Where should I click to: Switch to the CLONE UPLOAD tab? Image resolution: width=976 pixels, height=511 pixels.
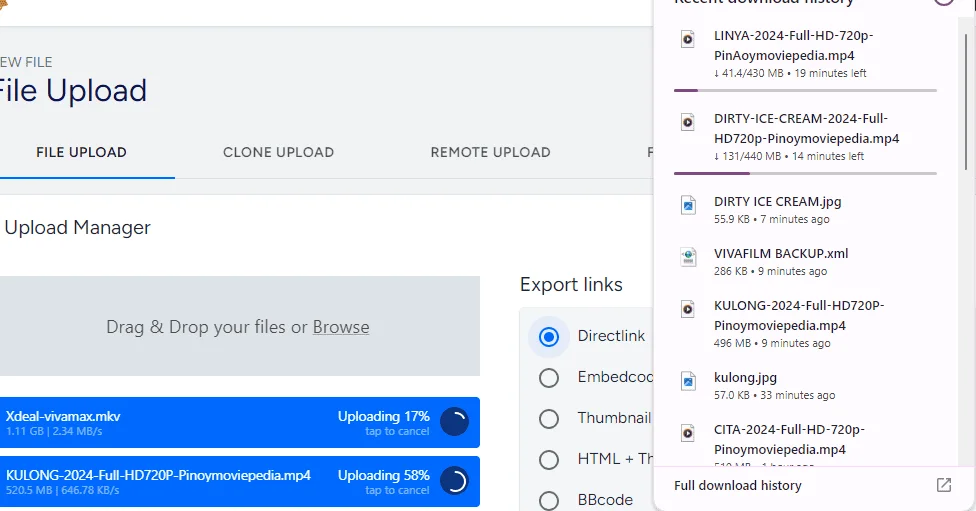point(278,152)
